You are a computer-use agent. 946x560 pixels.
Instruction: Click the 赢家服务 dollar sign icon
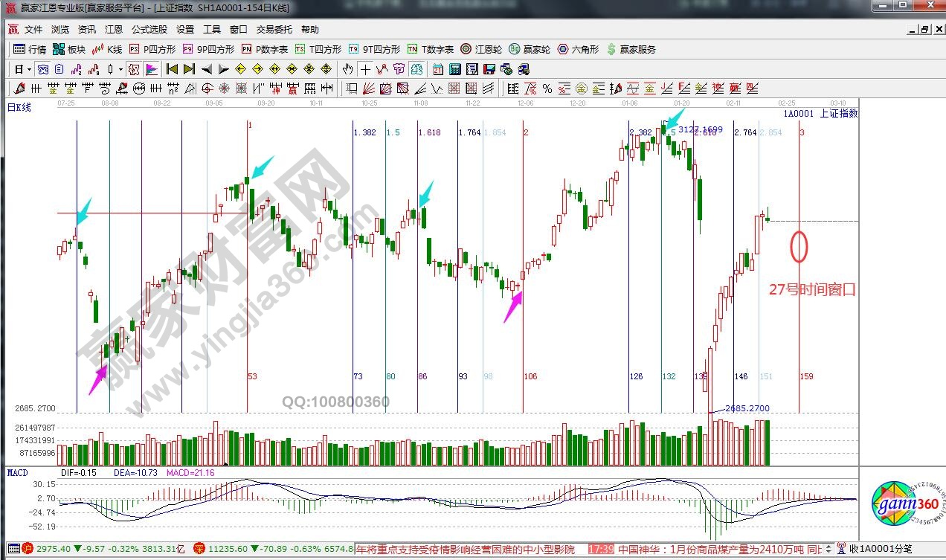pos(611,50)
